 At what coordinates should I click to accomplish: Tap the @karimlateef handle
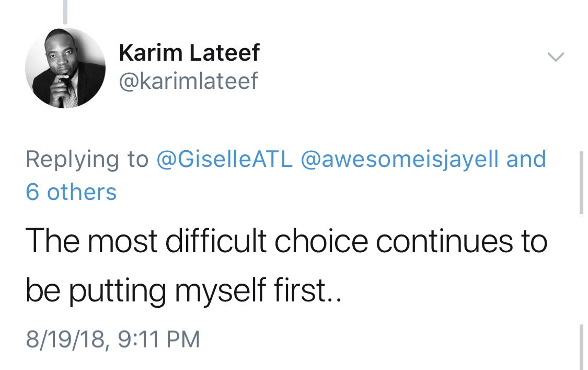[189, 81]
